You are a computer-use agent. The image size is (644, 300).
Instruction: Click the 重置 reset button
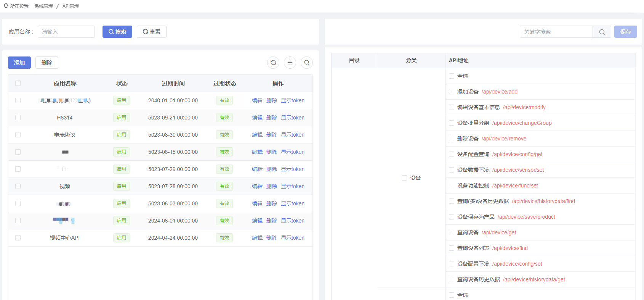click(152, 32)
